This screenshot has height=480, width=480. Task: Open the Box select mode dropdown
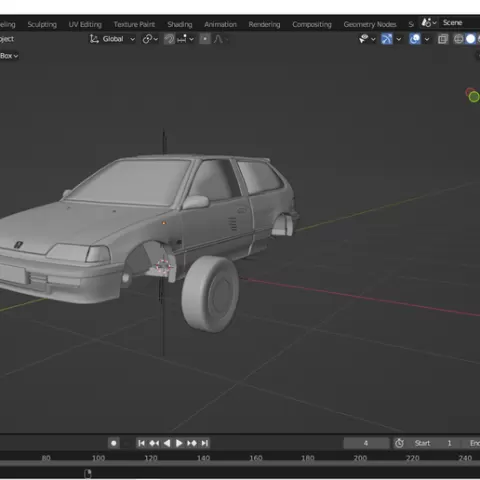(x=9, y=56)
